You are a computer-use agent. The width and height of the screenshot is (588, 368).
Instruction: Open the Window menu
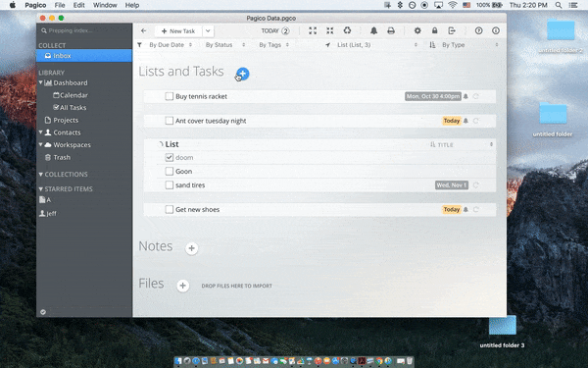(x=105, y=5)
